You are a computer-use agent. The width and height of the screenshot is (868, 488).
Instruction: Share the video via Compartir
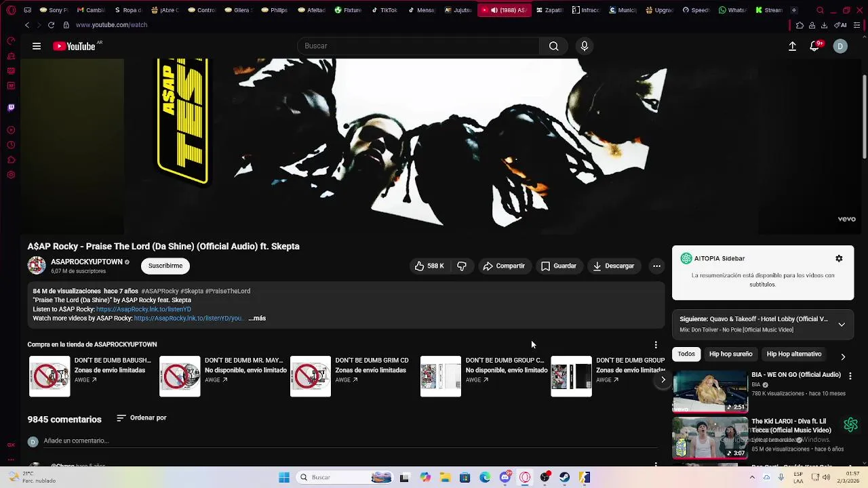tap(504, 266)
